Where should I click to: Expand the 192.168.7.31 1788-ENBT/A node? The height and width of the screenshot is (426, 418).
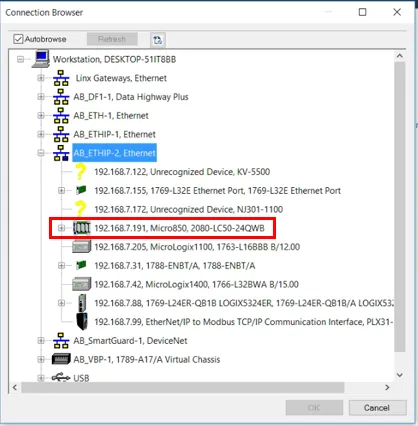(x=62, y=265)
